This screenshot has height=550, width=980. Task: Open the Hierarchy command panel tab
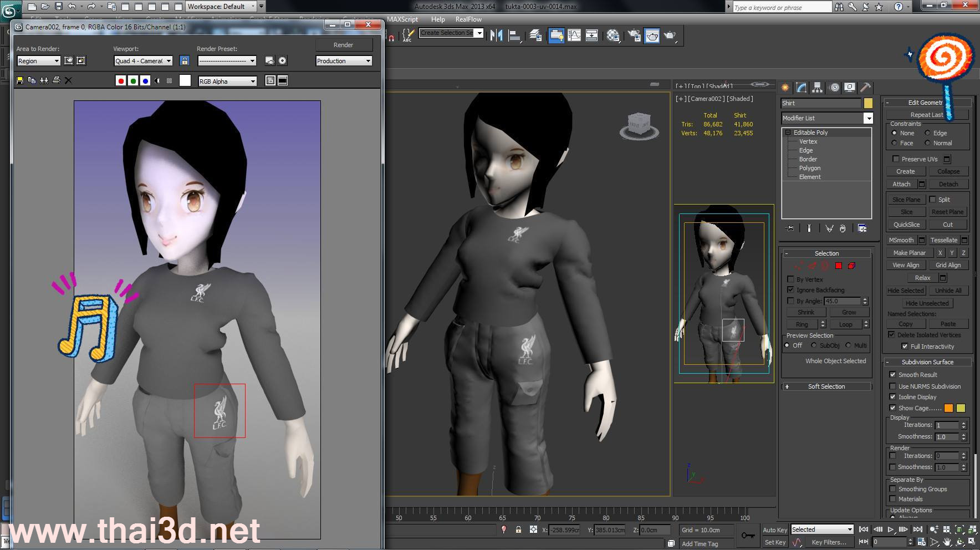pyautogui.click(x=817, y=88)
